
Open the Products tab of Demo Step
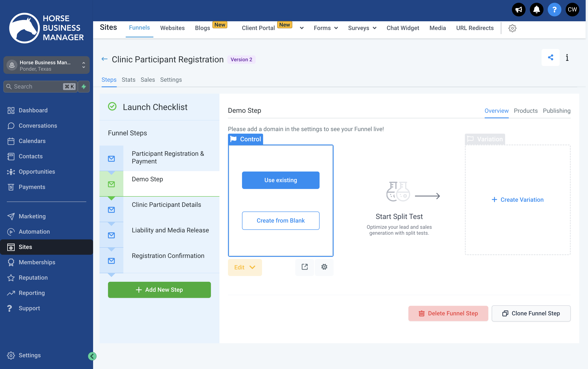pos(526,111)
